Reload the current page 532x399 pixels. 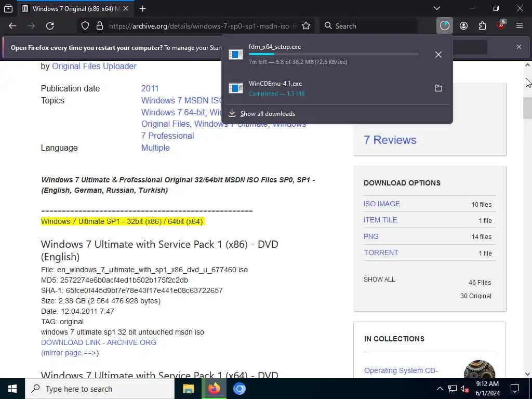pos(50,26)
